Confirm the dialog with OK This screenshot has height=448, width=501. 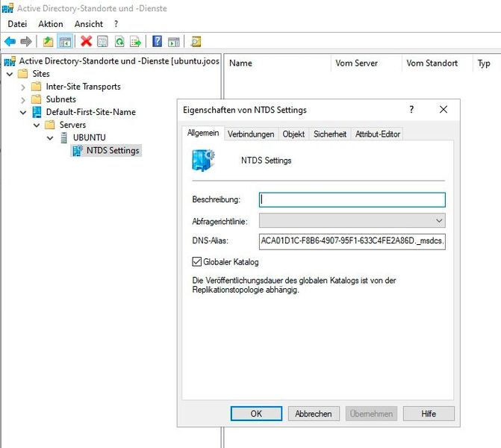coord(256,414)
